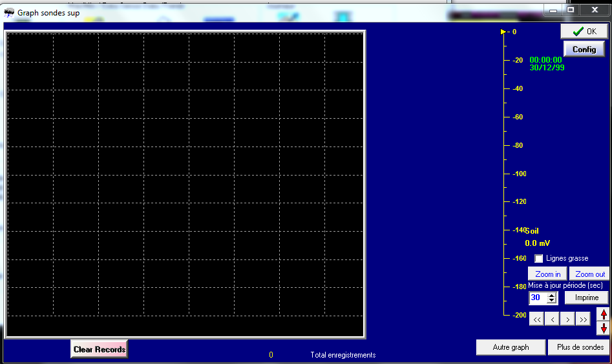Zoom out of the graph
612x364 pixels.
[x=590, y=274]
